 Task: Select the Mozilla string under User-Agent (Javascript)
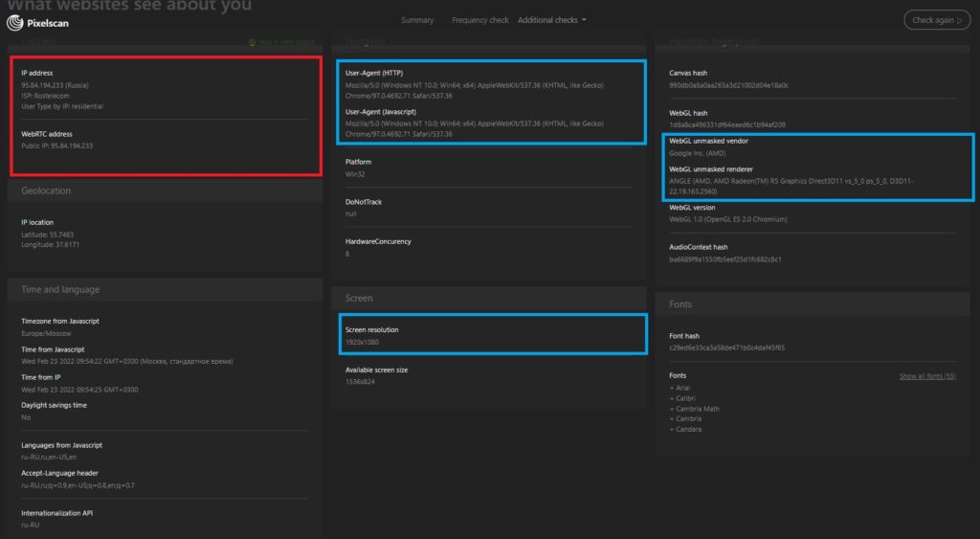point(475,129)
